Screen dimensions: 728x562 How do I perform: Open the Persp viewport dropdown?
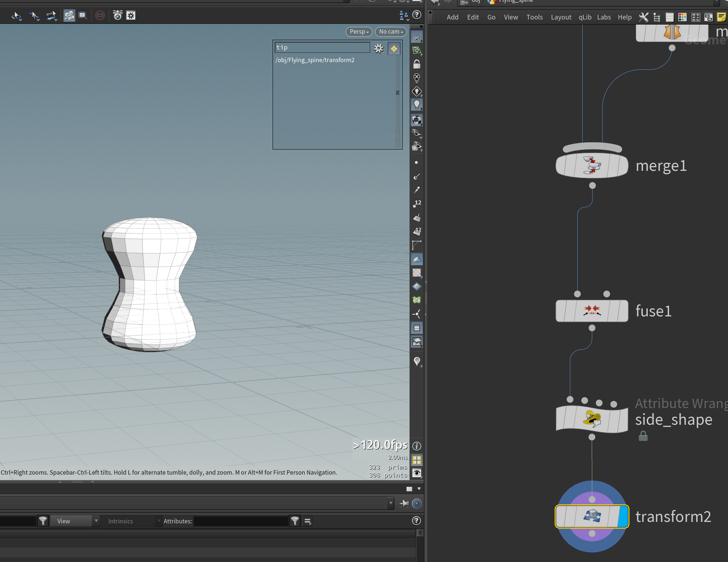click(x=359, y=32)
